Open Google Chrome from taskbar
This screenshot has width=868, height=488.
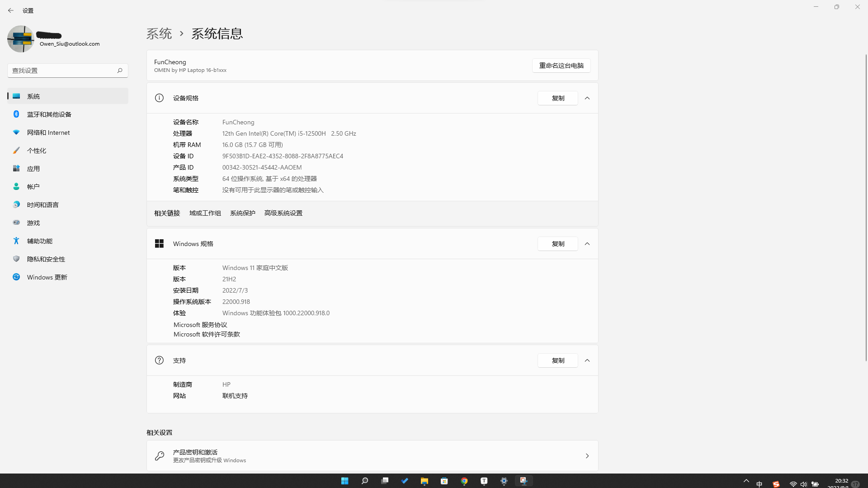(464, 481)
